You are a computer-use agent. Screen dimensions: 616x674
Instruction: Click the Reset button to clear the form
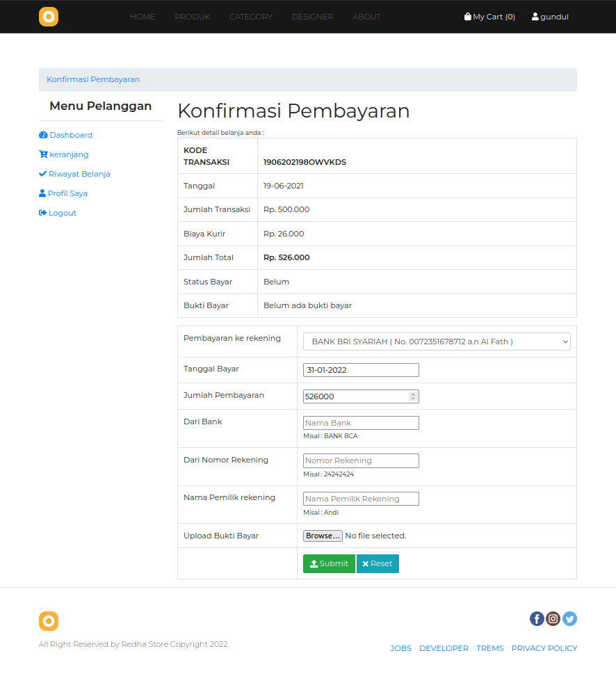[x=378, y=563]
